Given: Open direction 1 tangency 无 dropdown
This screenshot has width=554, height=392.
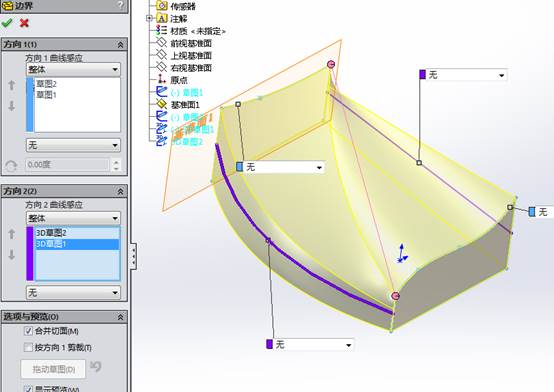Looking at the screenshot, I should (73, 145).
